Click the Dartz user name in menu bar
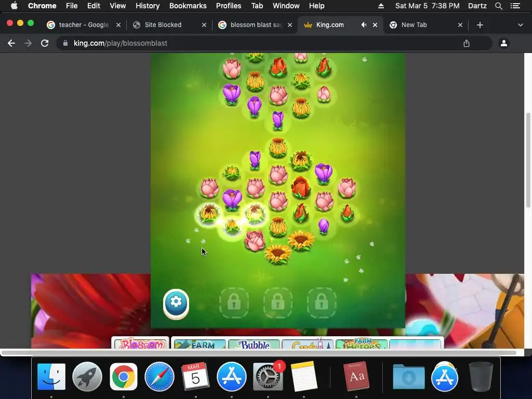Screen dimensions: 532x399 click(477, 6)
